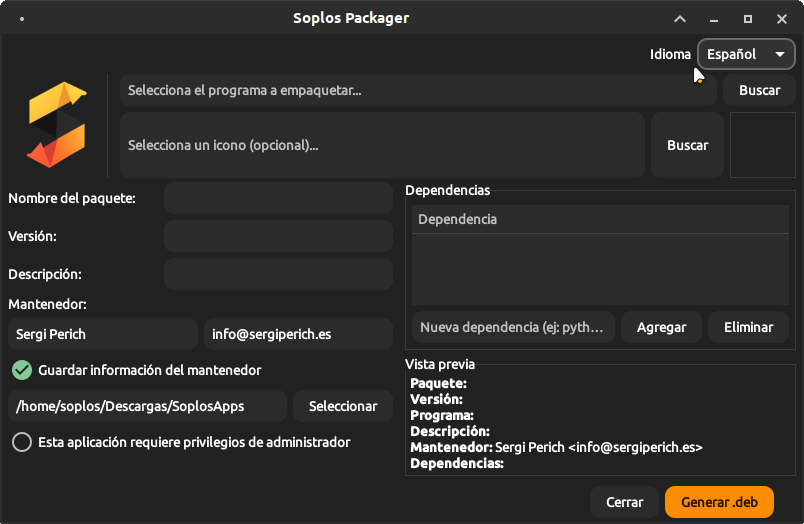
Task: Focus the Versión input field
Action: click(278, 236)
